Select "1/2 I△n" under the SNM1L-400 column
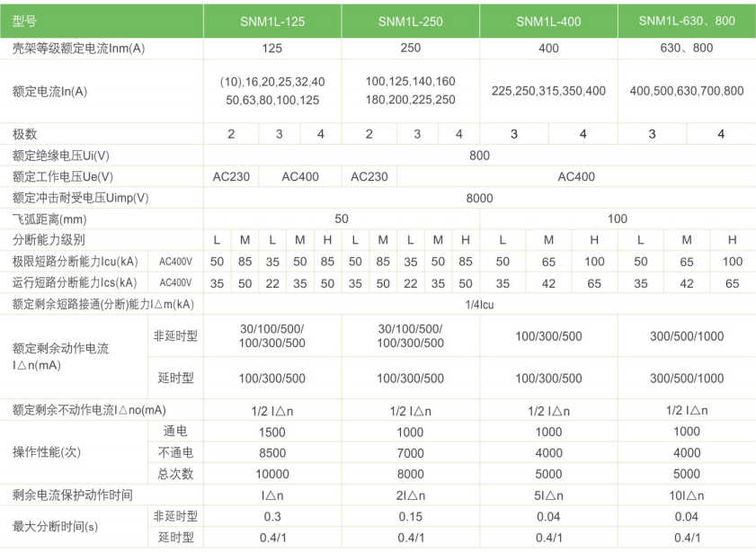This screenshot has height=553, width=756. [548, 411]
